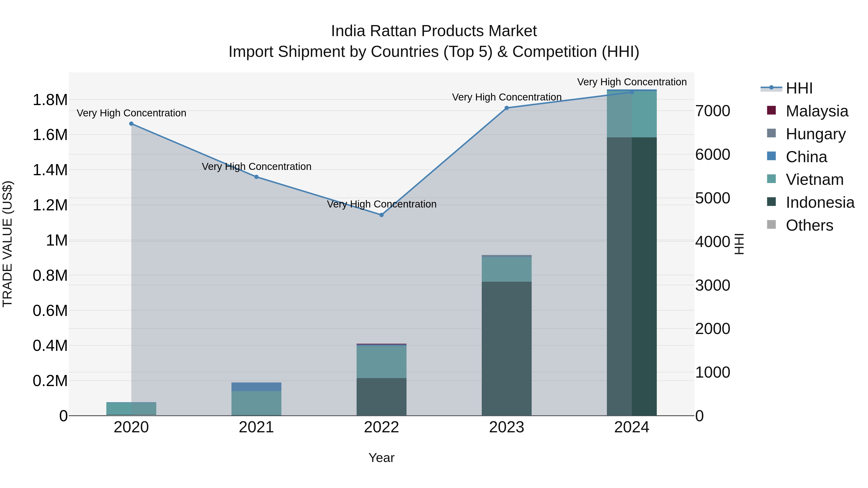Viewport: 868px width, 488px height.
Task: Toggle the Vietnam legend label
Action: tap(815, 180)
